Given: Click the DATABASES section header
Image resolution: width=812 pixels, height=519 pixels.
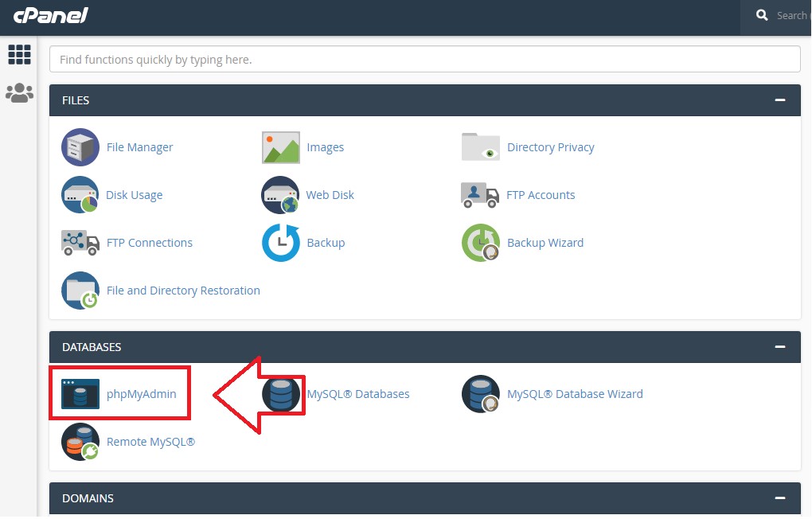Looking at the screenshot, I should tap(424, 346).
